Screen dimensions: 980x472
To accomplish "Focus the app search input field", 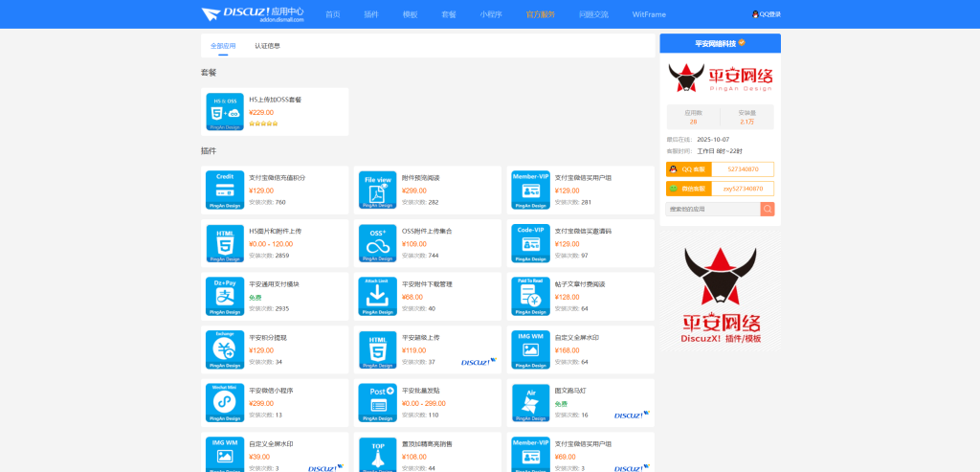I will tap(712, 209).
